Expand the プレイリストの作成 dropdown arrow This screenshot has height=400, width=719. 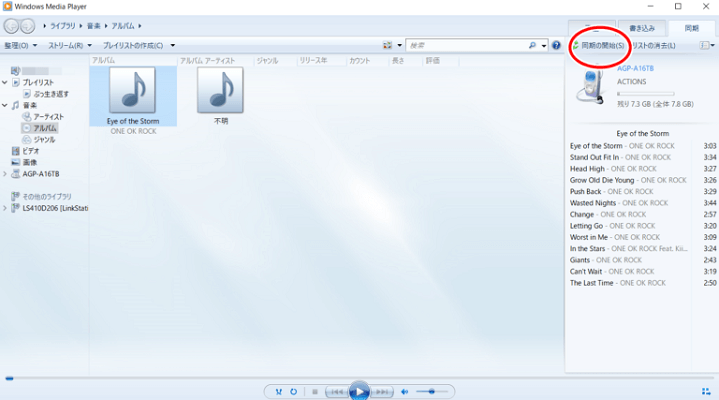pos(173,45)
